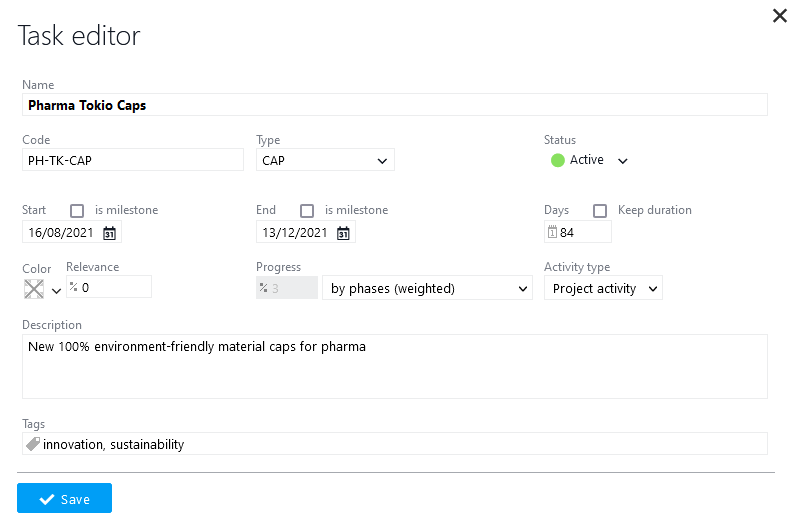
Task: Click the Name field with Pharma Tokio Caps
Action: (x=394, y=105)
